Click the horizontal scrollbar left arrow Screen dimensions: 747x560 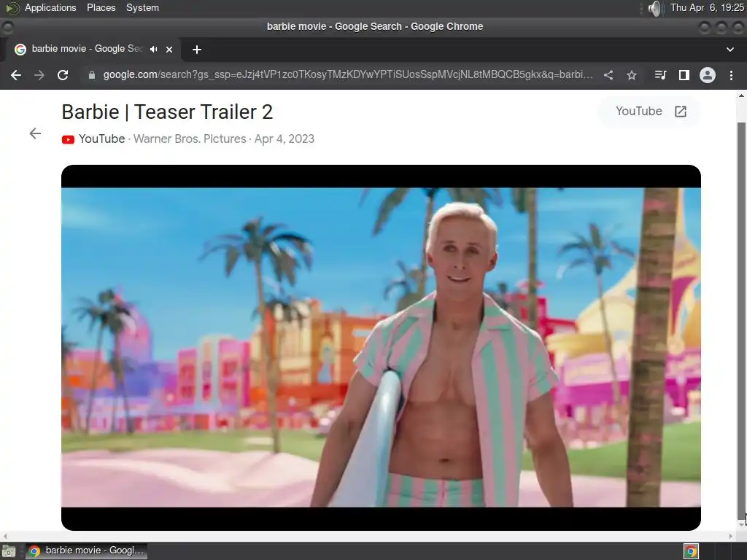(5, 536)
